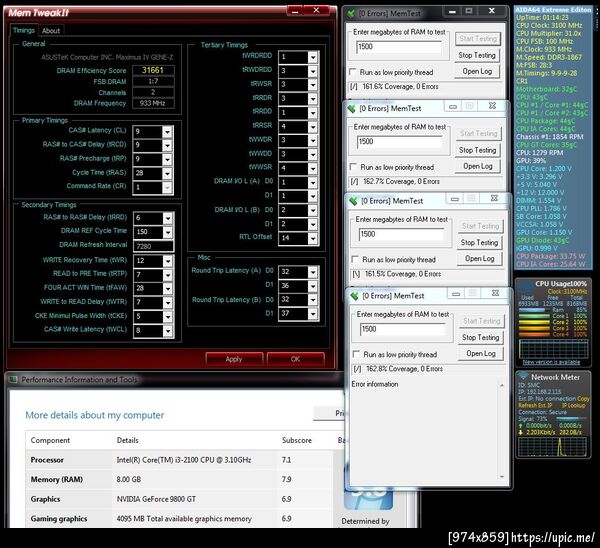This screenshot has width=600, height=548.
Task: Click the RAM usage bar in CPU gadget
Action: 534,310
